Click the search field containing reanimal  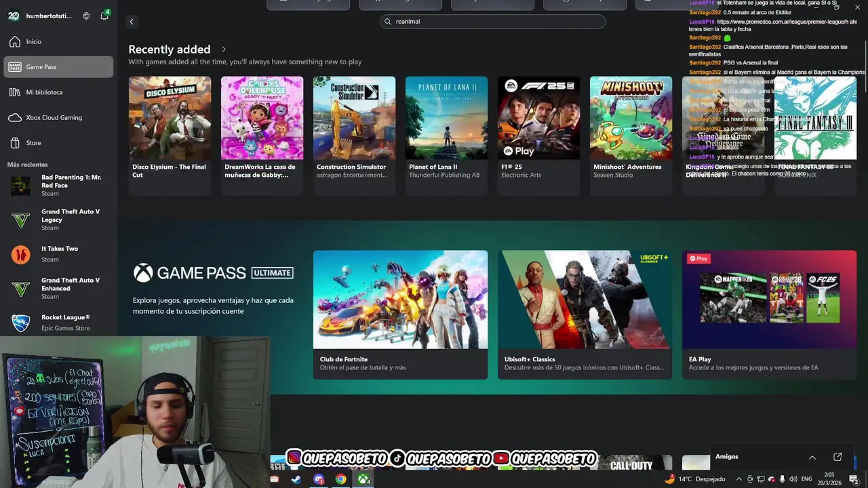click(492, 22)
